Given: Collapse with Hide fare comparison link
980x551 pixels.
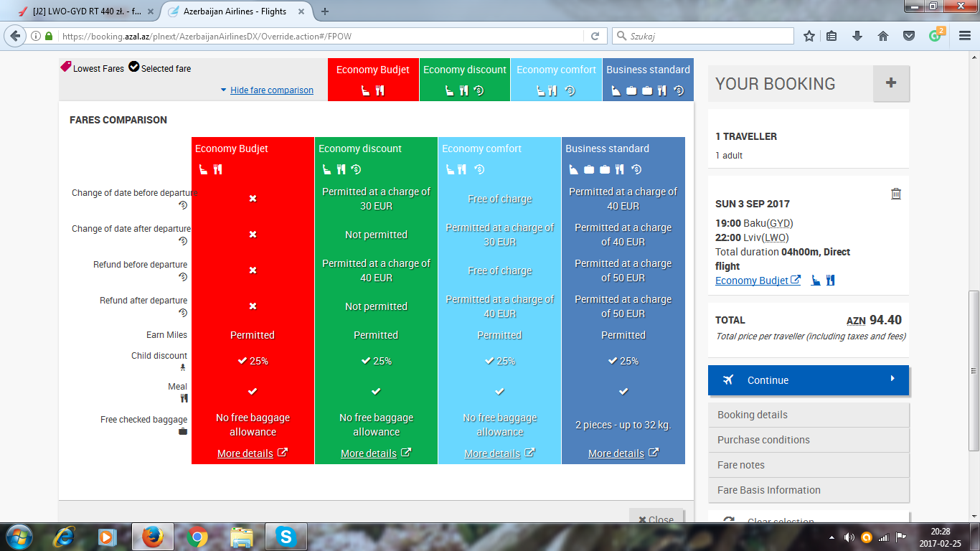Looking at the screenshot, I should point(271,90).
